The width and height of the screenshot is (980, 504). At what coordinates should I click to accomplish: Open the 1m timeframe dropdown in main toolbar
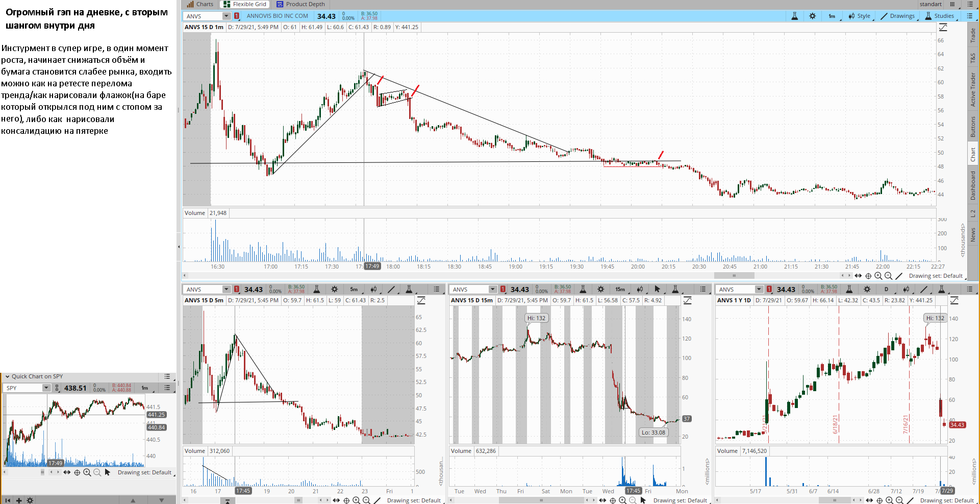[832, 16]
